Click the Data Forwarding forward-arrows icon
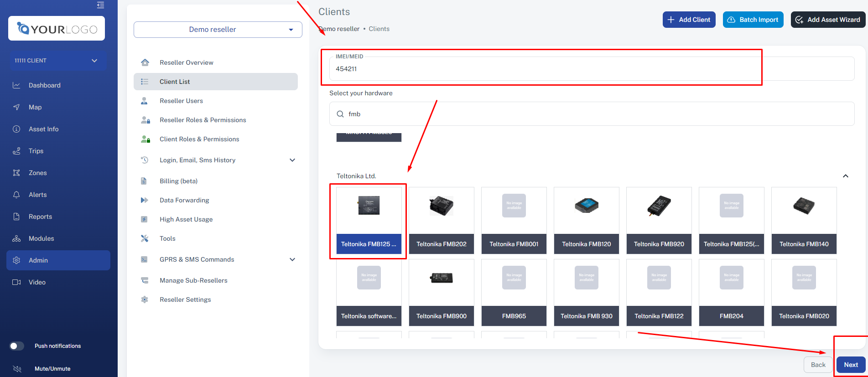The width and height of the screenshot is (868, 377). [x=145, y=200]
